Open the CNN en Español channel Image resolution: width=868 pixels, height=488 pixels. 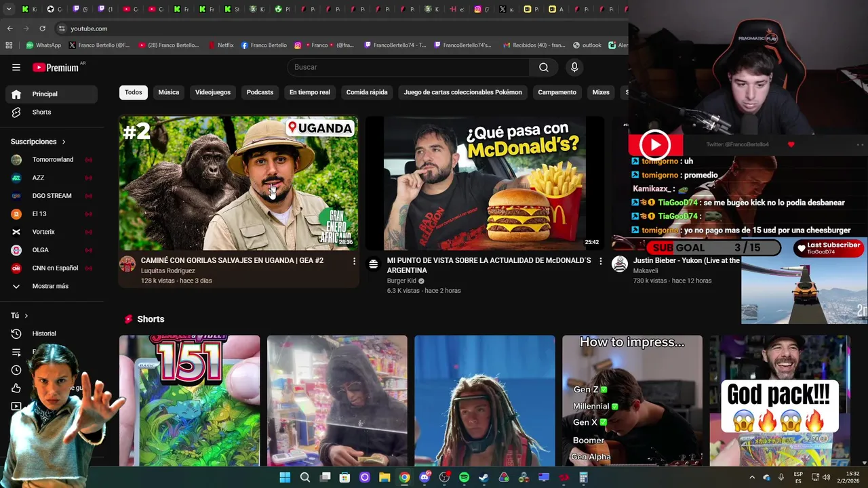coord(52,268)
